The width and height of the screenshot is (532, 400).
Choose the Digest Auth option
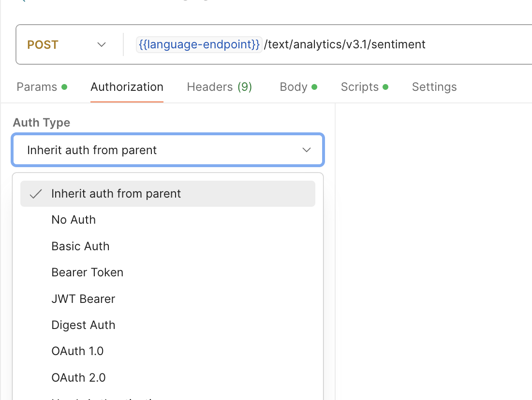click(x=83, y=325)
